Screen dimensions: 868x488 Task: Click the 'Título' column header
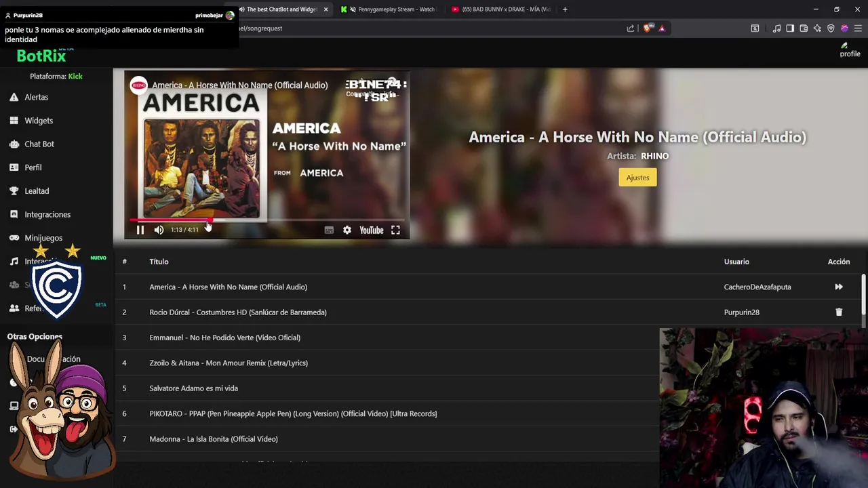coord(159,262)
